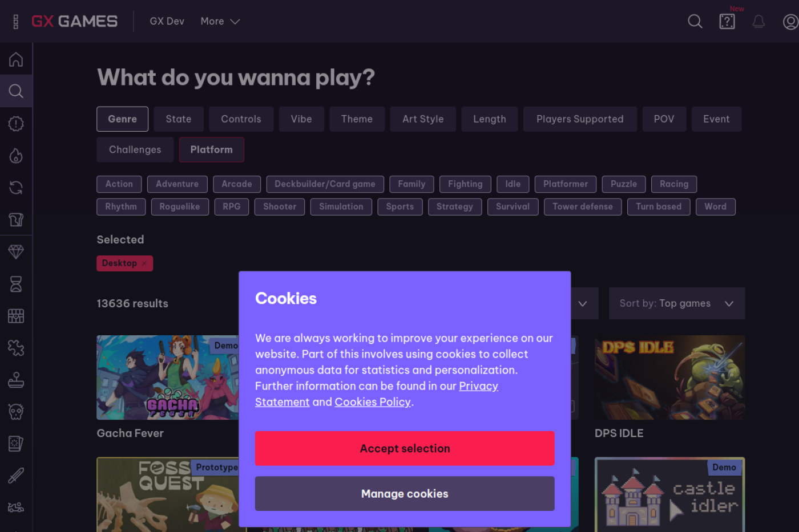Toggle the Adventure genre filter
The height and width of the screenshot is (532, 799).
(x=177, y=184)
